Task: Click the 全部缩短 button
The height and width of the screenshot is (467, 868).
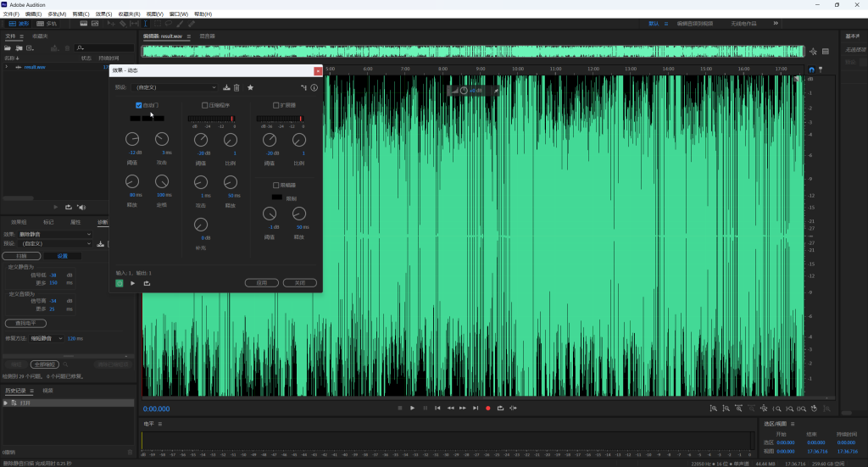Action: (x=44, y=364)
